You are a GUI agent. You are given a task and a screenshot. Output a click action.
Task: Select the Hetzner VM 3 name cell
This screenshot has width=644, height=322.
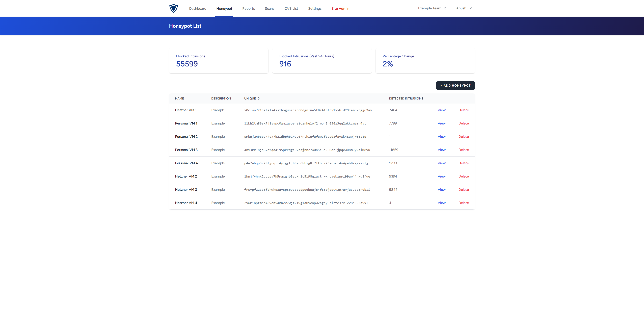(186, 190)
